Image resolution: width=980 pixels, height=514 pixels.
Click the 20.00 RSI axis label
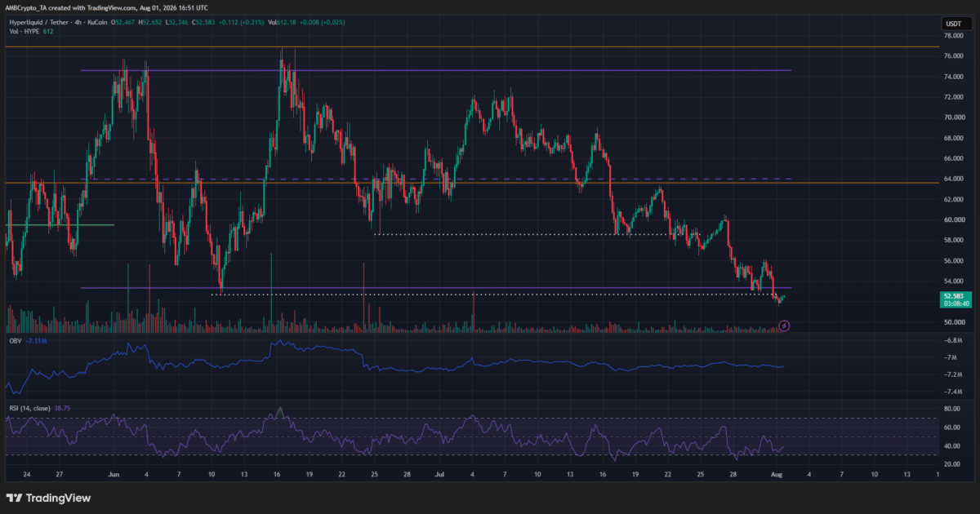(x=951, y=464)
